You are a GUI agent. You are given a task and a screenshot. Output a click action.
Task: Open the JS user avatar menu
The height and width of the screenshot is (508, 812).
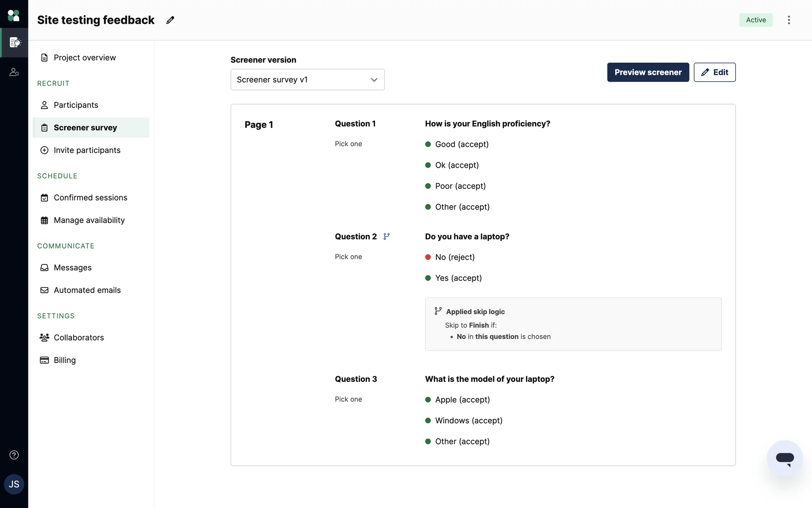point(14,484)
